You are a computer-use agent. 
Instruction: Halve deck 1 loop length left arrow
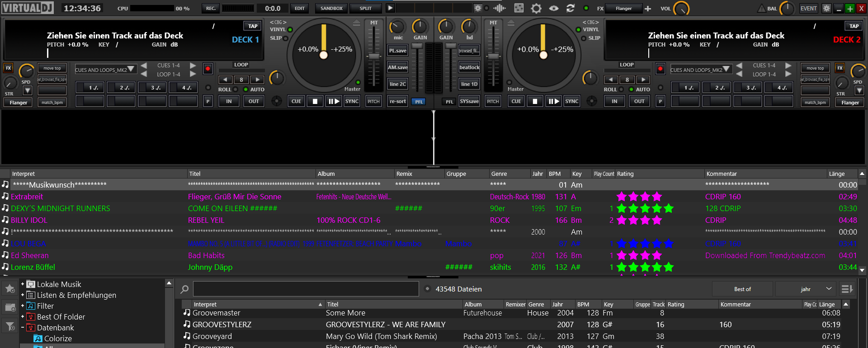coord(225,80)
